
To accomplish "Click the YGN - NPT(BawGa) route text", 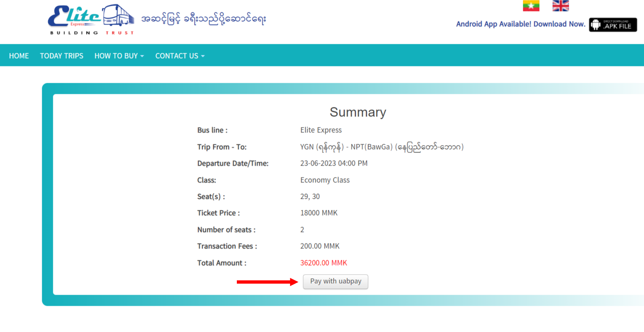I will [381, 147].
